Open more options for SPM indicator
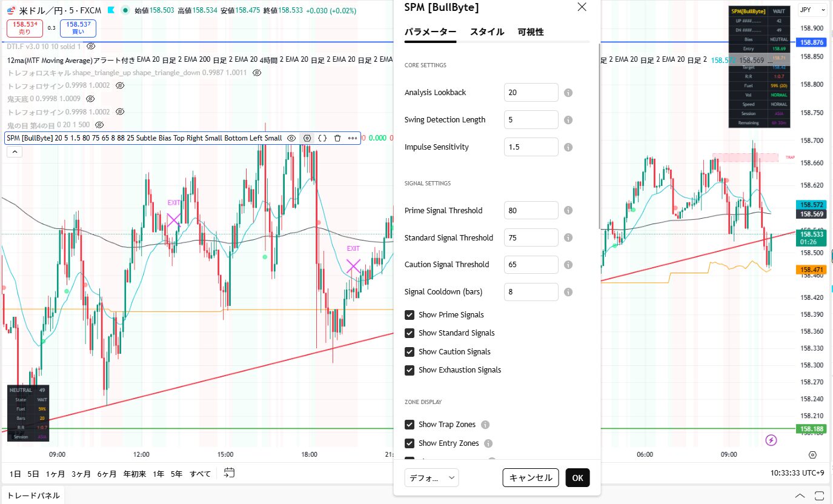This screenshot has height=504, width=833. (x=353, y=138)
